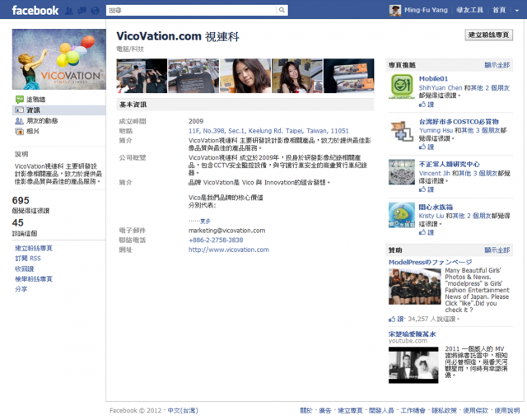Open Photos section in left sidebar
527x420 pixels.
click(x=32, y=132)
